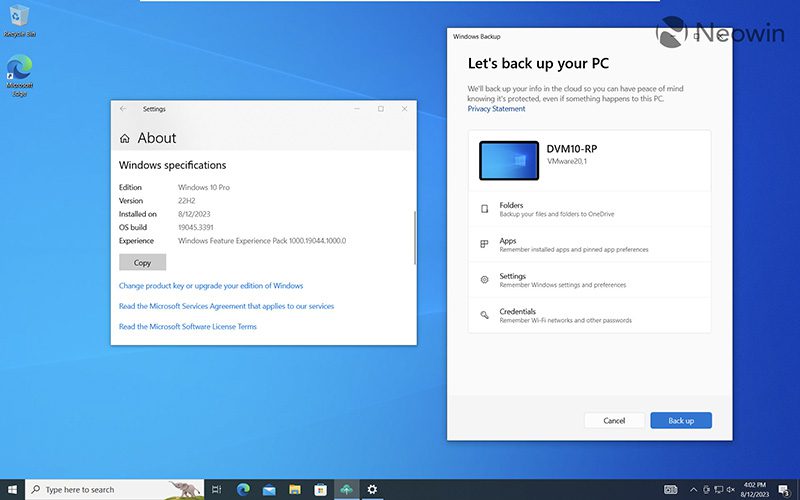800x500 pixels.
Task: Close the Settings window
Action: (x=405, y=109)
